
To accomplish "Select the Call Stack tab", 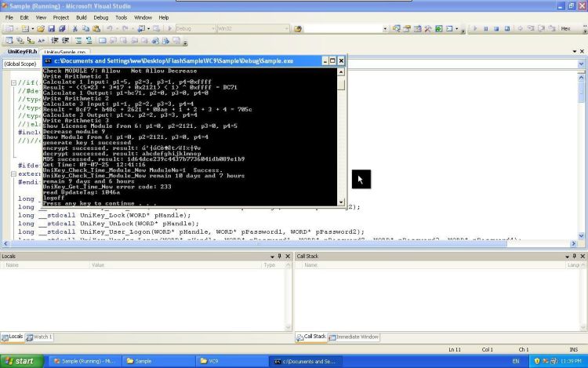I will coord(311,337).
